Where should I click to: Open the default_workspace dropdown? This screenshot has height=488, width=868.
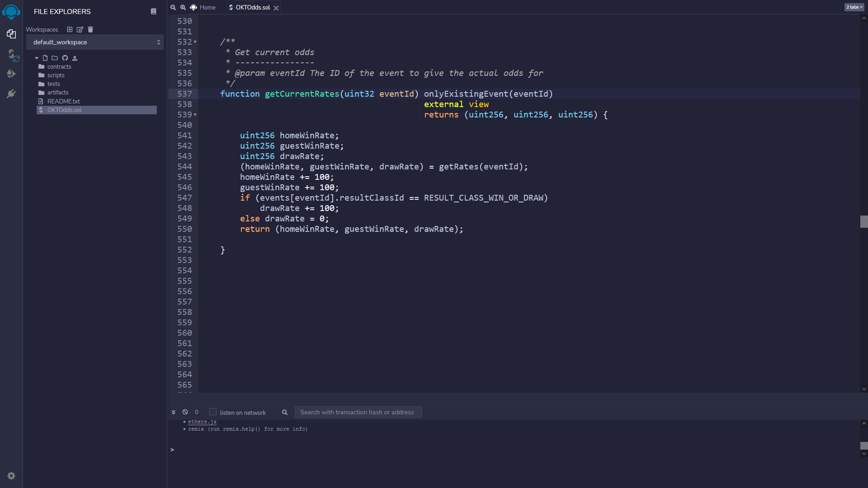[95, 42]
